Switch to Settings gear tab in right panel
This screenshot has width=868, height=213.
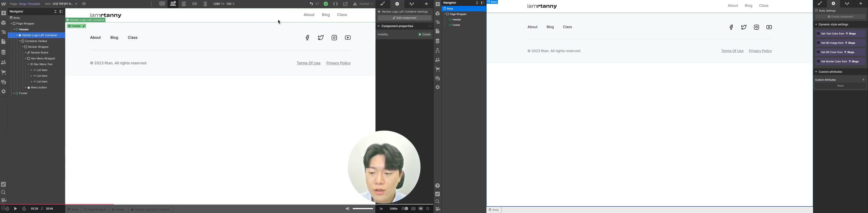833,4
